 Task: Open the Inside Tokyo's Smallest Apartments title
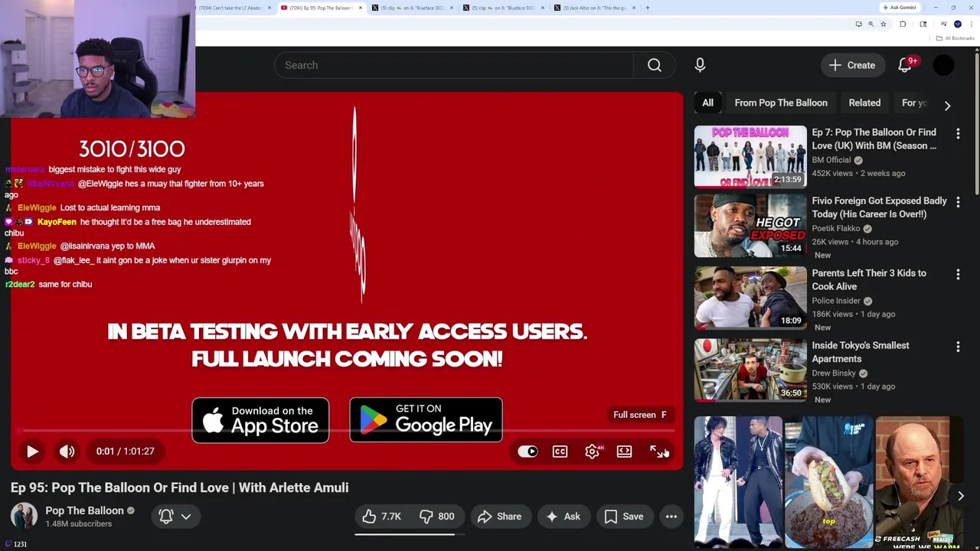click(861, 352)
